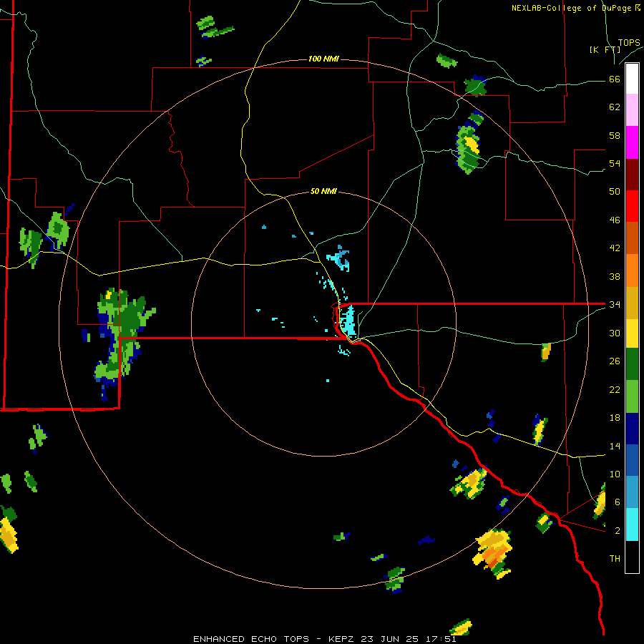Click the large cyan echo beside the radar site
The height and width of the screenshot is (644, 644).
pyautogui.click(x=348, y=321)
